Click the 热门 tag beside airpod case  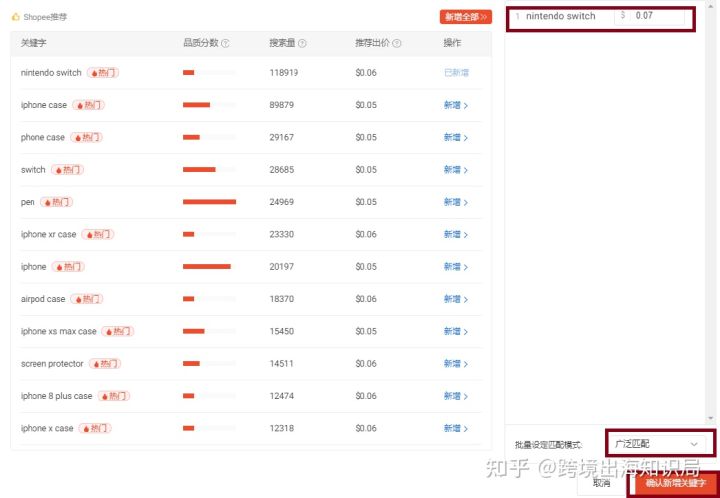pos(87,299)
